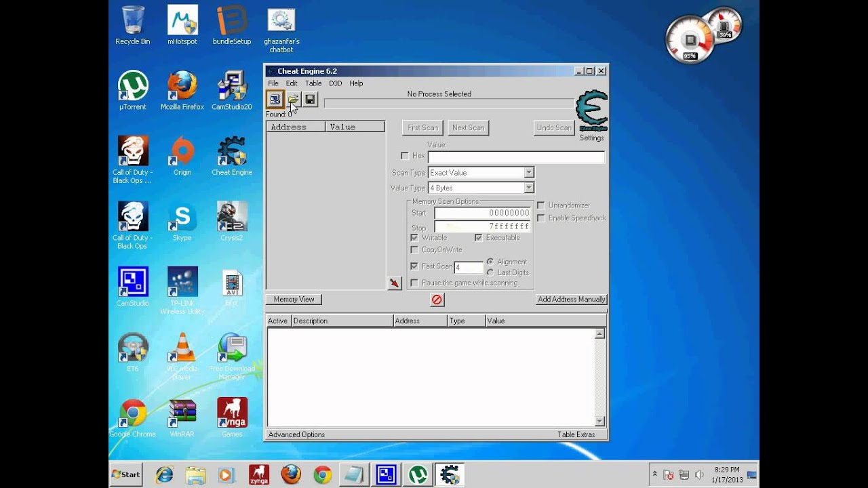
Task: Open the Help menu
Action: pos(356,83)
